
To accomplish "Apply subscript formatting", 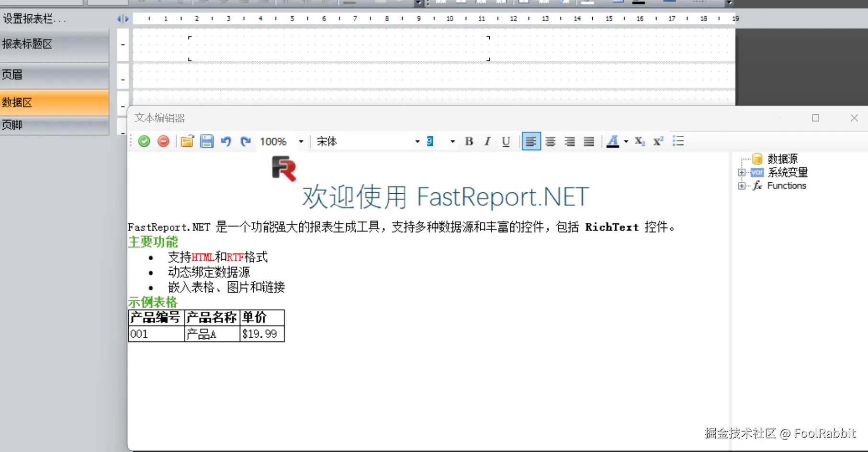I will coord(640,142).
